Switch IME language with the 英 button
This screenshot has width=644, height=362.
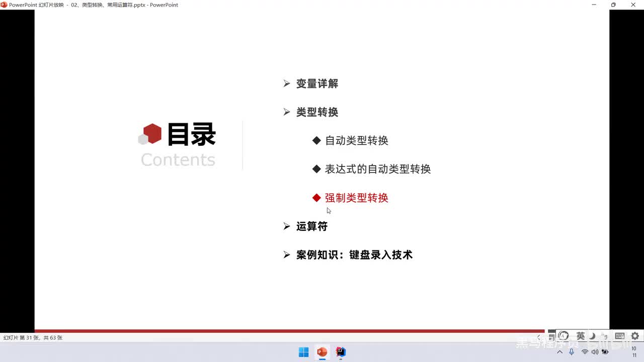581,336
